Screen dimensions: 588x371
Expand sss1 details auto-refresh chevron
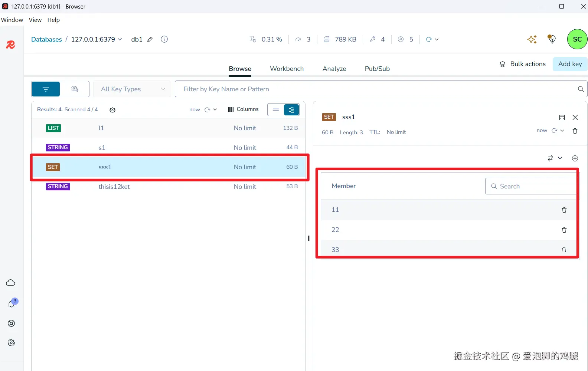click(562, 131)
